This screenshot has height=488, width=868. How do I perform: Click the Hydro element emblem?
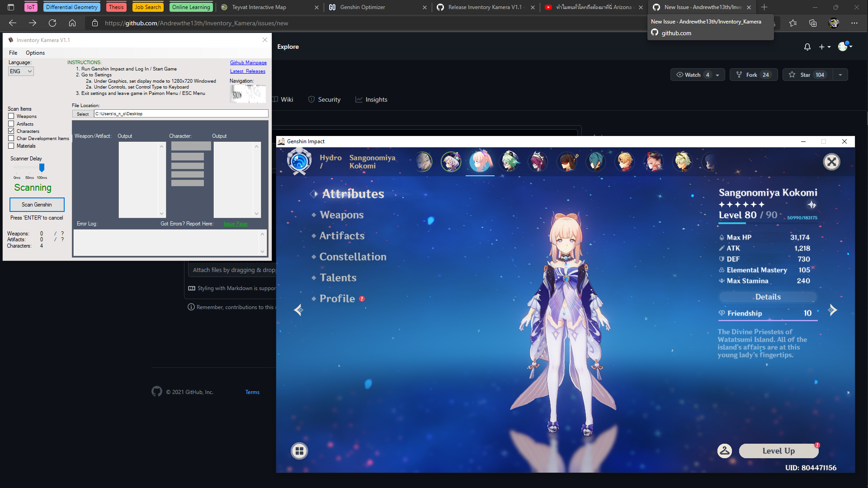pyautogui.click(x=299, y=161)
